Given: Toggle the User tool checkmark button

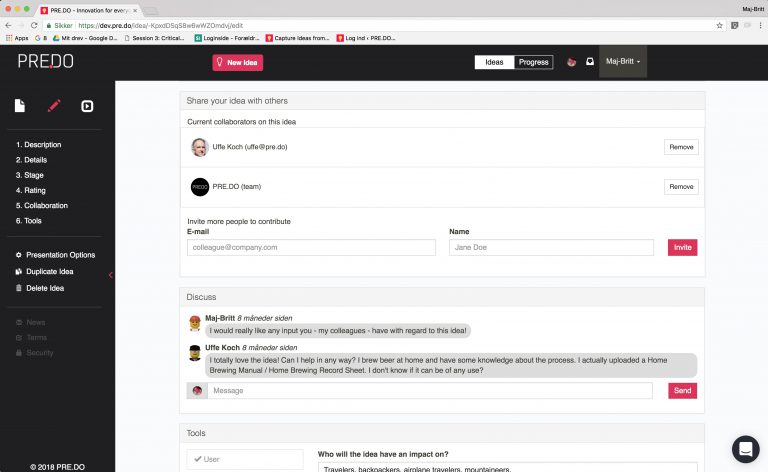Looking at the screenshot, I should coord(245,459).
